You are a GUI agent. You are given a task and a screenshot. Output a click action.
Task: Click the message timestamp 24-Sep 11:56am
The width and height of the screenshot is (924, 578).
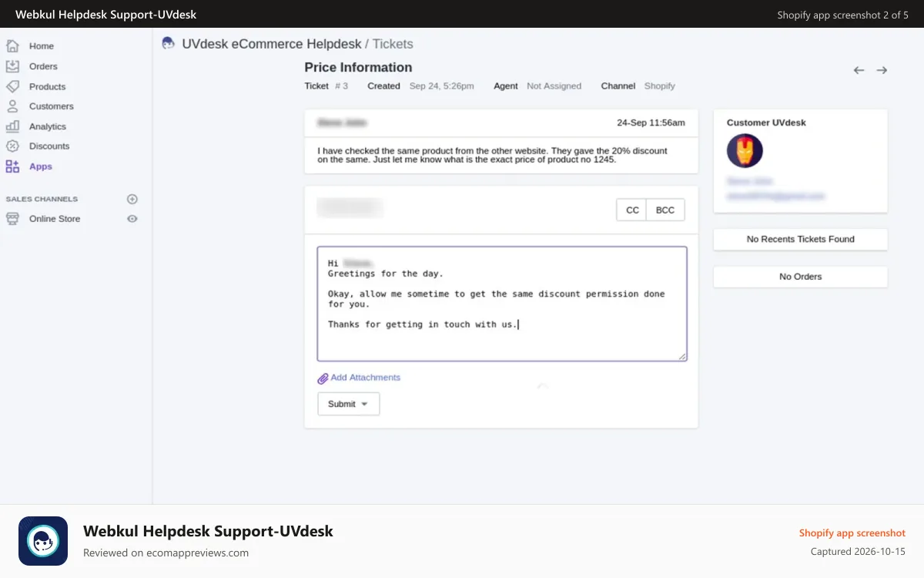click(651, 123)
